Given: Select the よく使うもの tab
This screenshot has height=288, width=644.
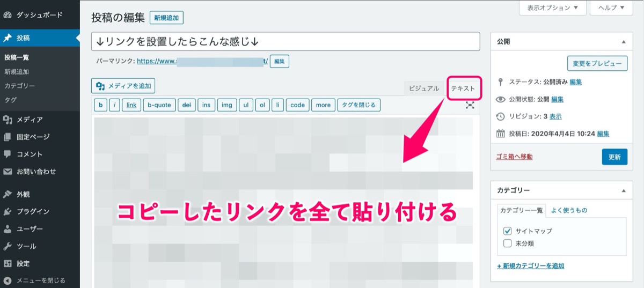Looking at the screenshot, I should [568, 210].
